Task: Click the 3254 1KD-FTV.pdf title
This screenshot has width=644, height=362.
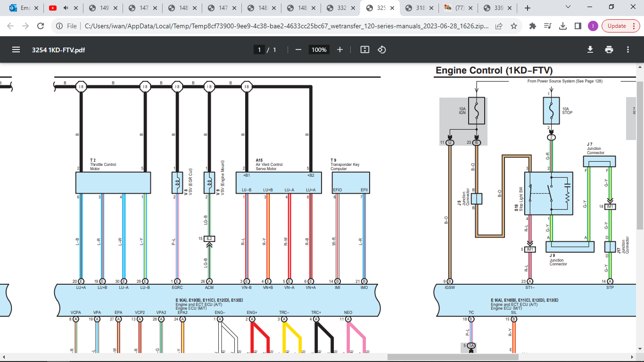Action: (x=58, y=49)
